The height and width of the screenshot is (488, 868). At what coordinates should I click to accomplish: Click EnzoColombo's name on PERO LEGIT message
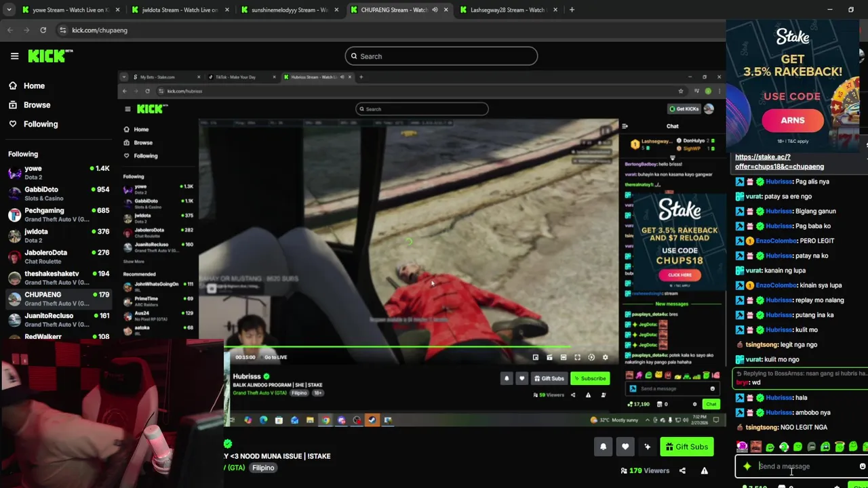776,241
